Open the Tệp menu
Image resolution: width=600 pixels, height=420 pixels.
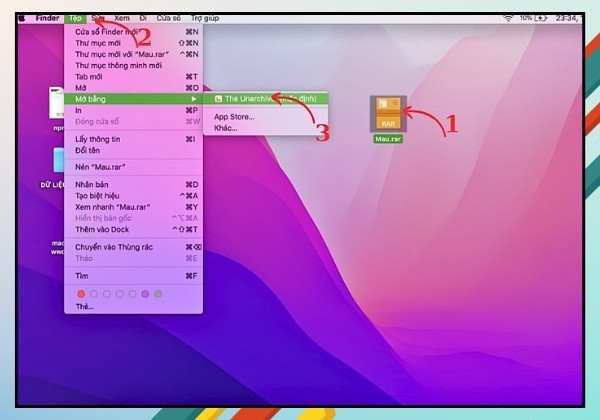[x=75, y=18]
